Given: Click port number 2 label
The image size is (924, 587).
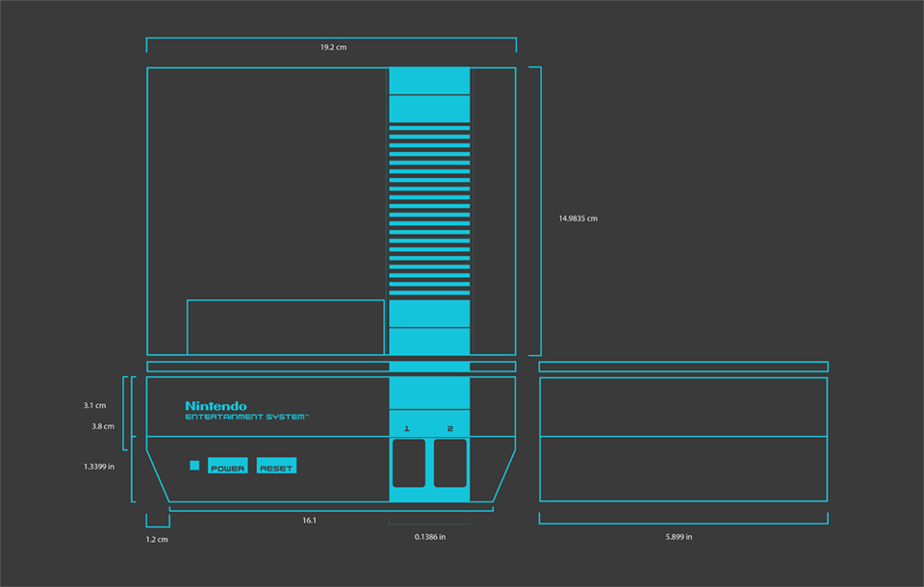Looking at the screenshot, I should click(450, 428).
